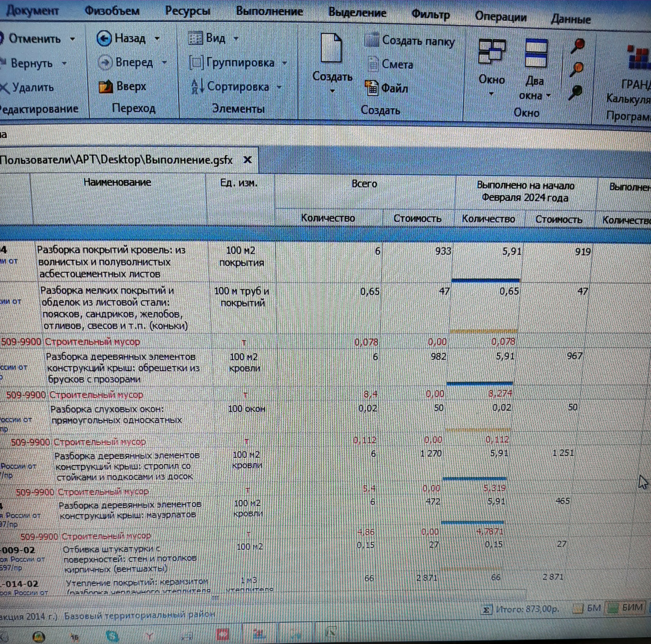Screen dimensions: 651x644
Task: Expand the Отменить dropdown arrow
Action: 72,39
